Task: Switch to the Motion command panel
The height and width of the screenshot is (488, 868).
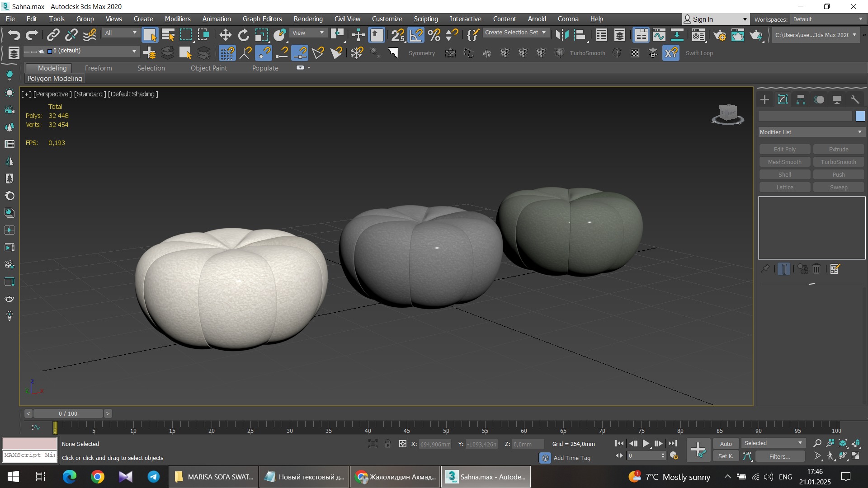Action: [x=819, y=99]
